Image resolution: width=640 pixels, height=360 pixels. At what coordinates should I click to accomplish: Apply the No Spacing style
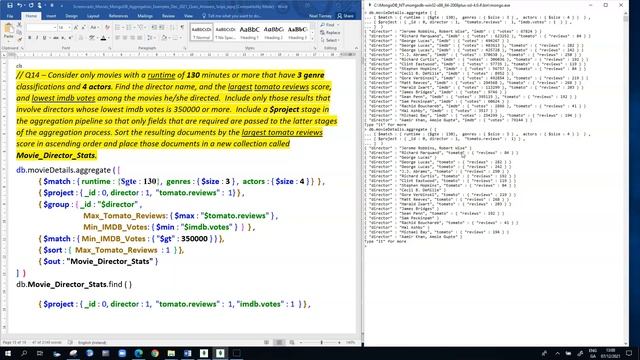225,32
